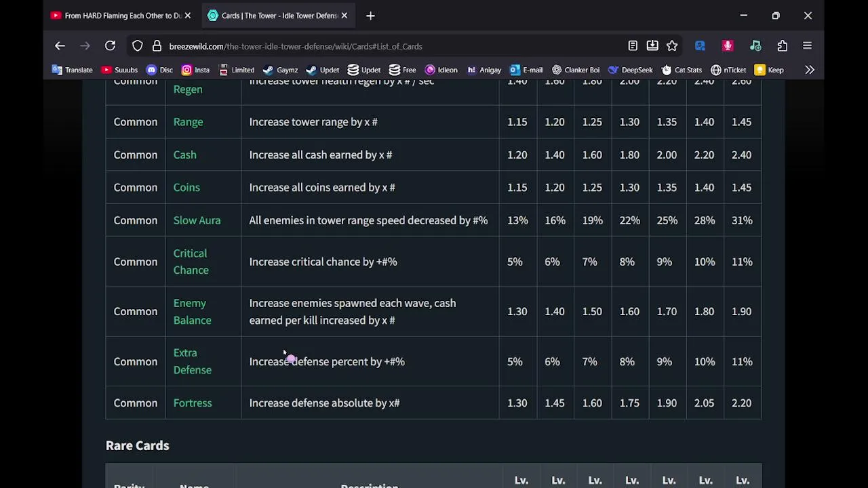Select 'Increase critical chance by +#%' text
The width and height of the screenshot is (868, 488).
tap(323, 262)
